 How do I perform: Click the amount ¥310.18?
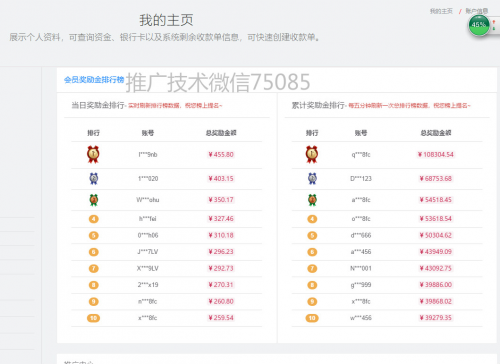click(221, 235)
